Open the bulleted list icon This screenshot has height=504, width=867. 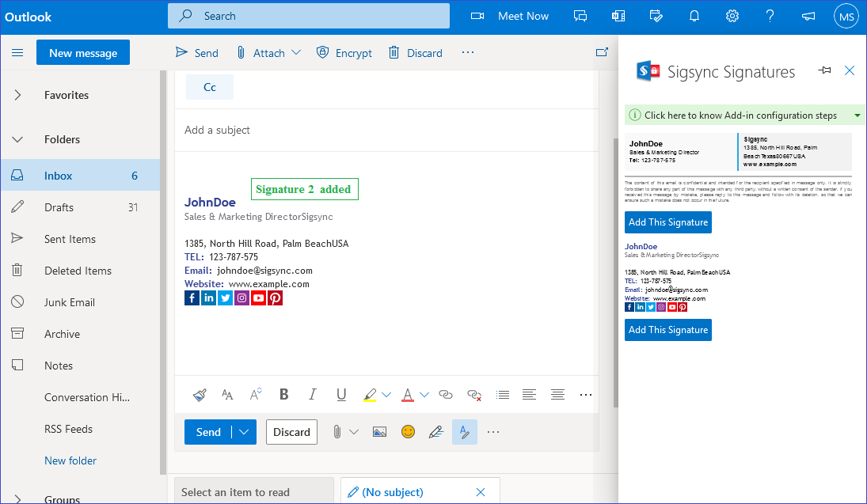(x=502, y=394)
